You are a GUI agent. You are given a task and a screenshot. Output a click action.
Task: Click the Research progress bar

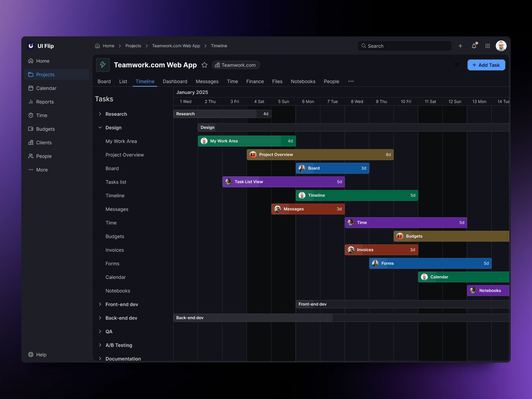pos(222,114)
